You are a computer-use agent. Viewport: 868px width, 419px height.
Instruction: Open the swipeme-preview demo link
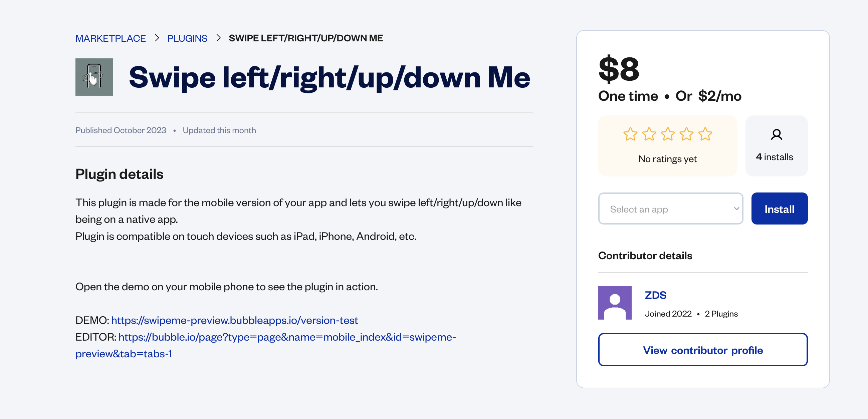pos(234,320)
